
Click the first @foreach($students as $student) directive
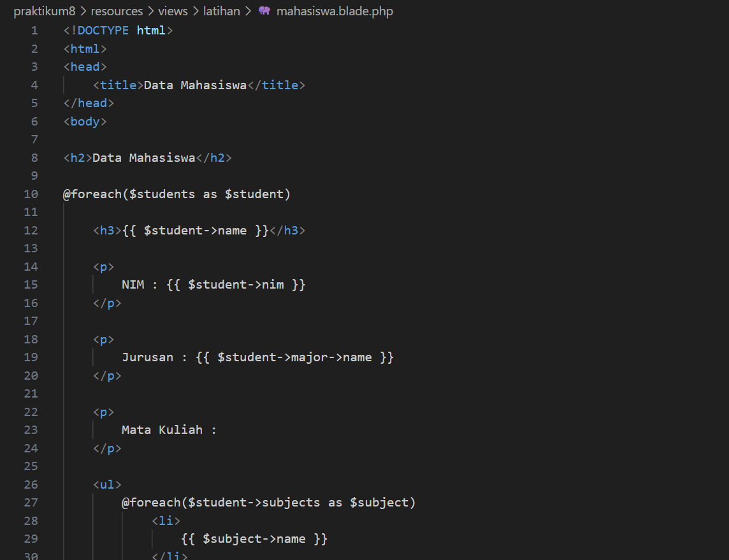[x=177, y=194]
